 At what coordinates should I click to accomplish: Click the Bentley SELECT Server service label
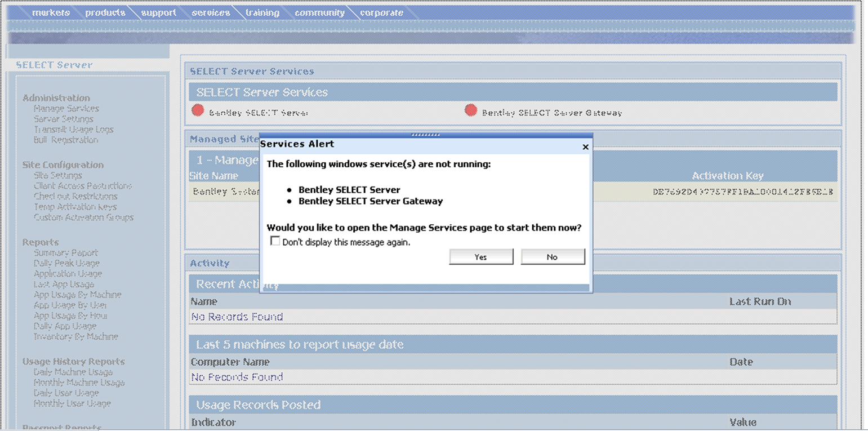click(x=259, y=113)
